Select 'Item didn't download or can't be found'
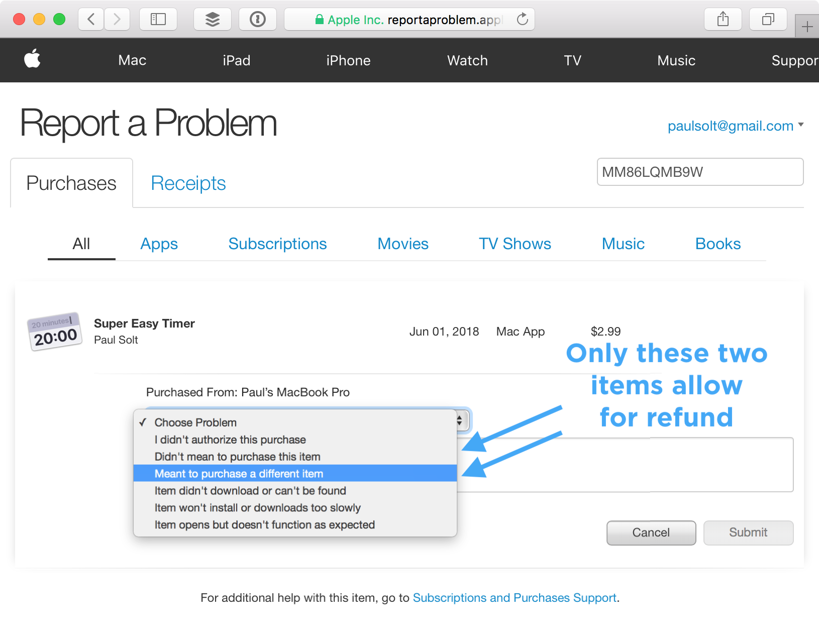This screenshot has height=644, width=819. pyautogui.click(x=295, y=491)
